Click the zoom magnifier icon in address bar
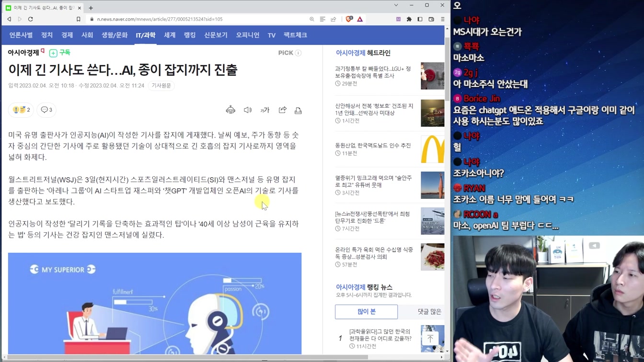644x362 pixels. pos(312,19)
